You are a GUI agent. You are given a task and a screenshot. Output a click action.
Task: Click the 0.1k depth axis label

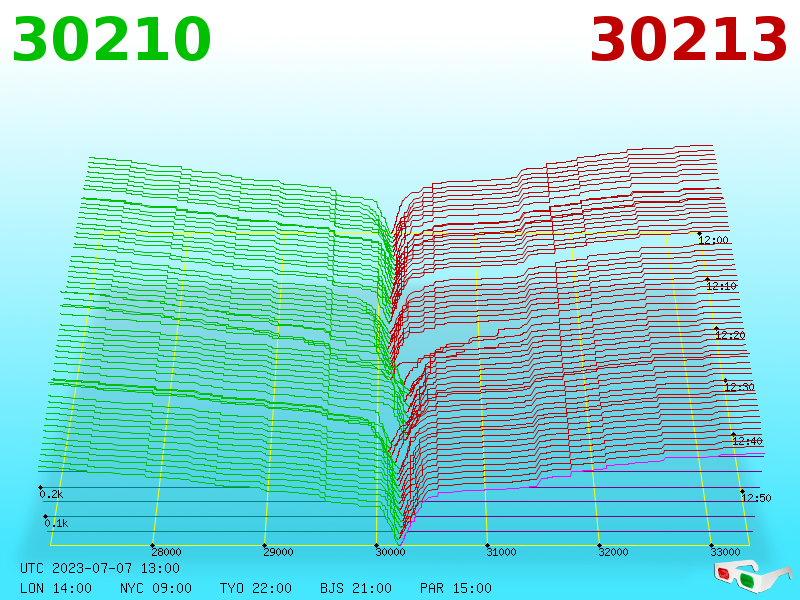[56, 523]
